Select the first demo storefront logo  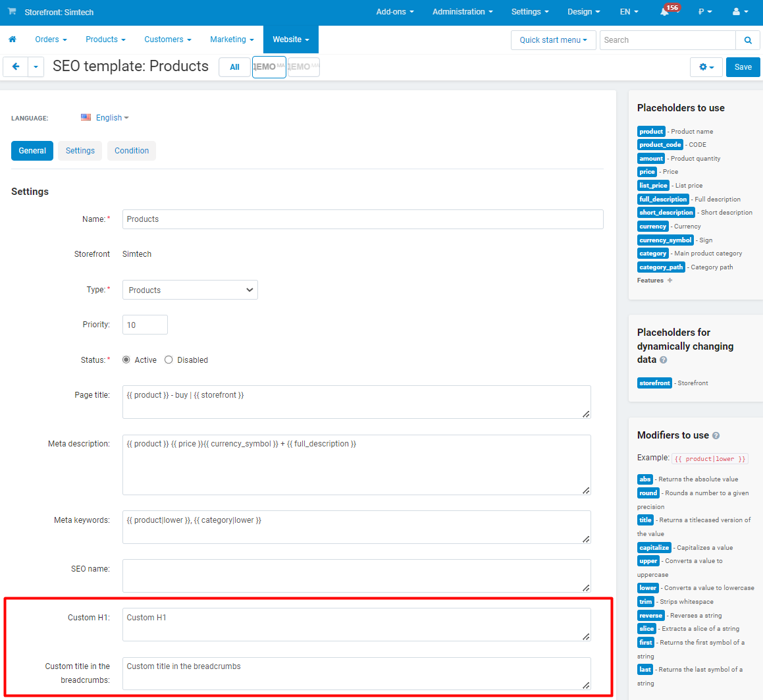point(269,67)
